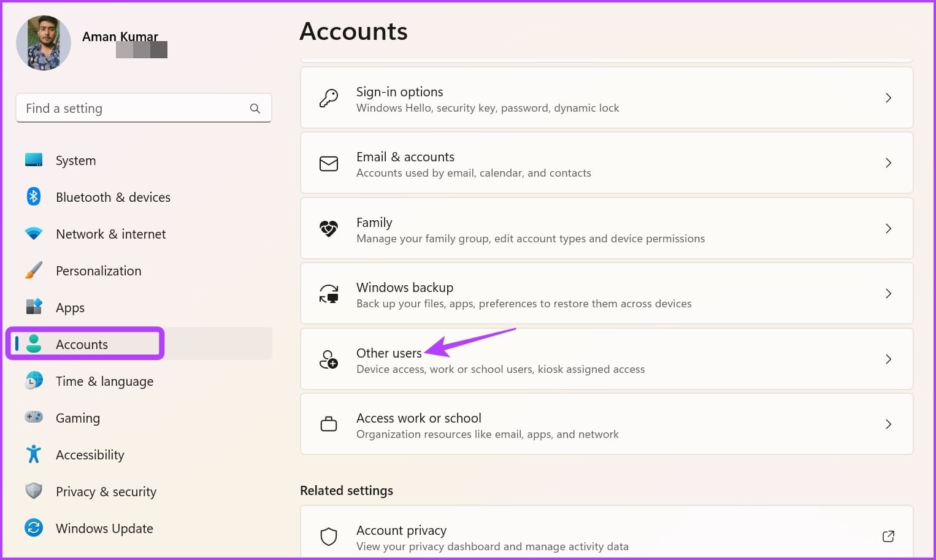
Task: Click 'Accounts used by email, calendar' description
Action: [x=474, y=173]
